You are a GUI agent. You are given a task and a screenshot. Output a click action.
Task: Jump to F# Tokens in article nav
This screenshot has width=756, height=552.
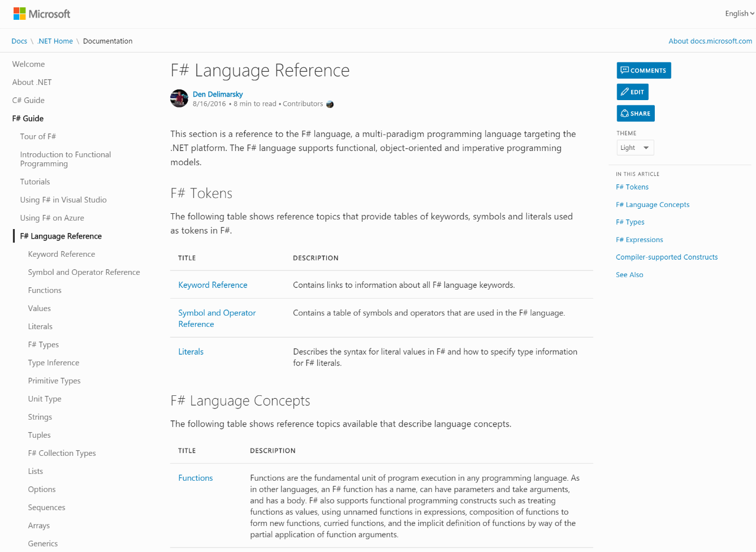point(632,187)
